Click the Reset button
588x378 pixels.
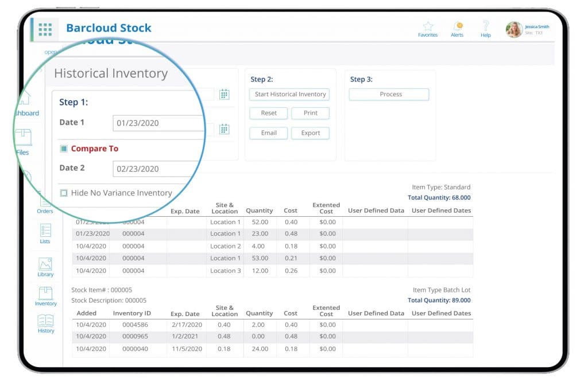tap(269, 113)
